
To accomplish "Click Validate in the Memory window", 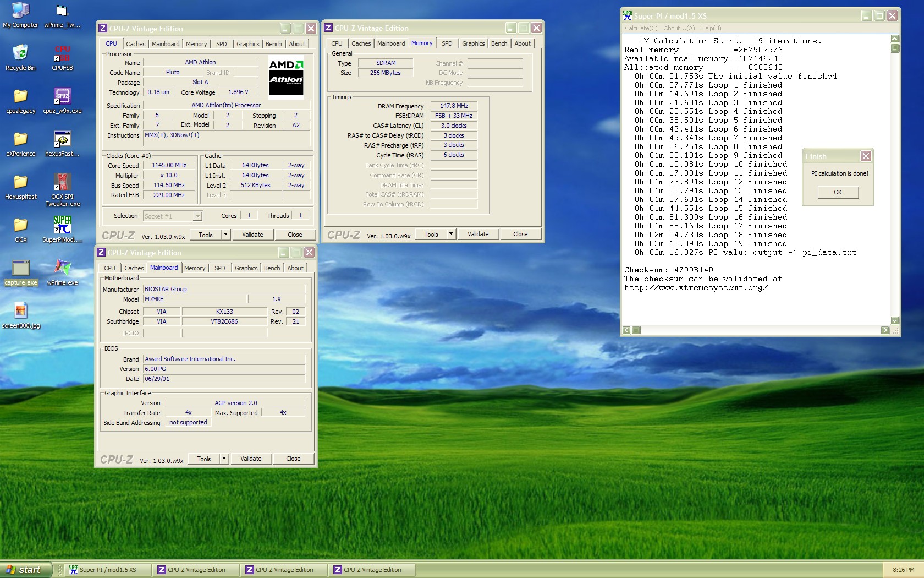I will pos(478,234).
